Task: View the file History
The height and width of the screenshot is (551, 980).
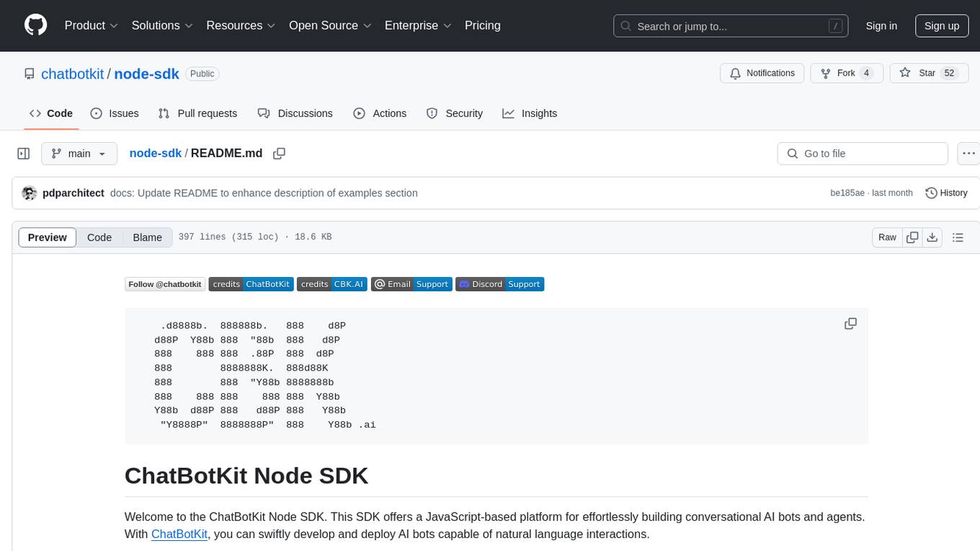Action: point(946,193)
